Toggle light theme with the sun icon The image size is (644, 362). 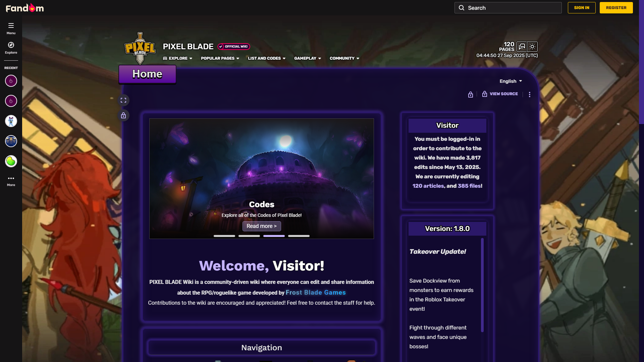(532, 47)
